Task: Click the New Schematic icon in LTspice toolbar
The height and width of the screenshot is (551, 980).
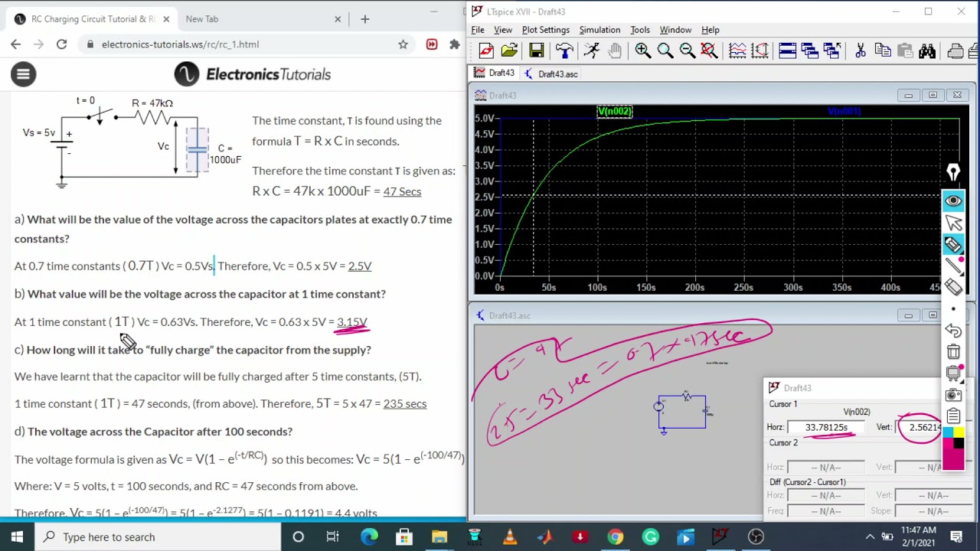Action: 485,51
